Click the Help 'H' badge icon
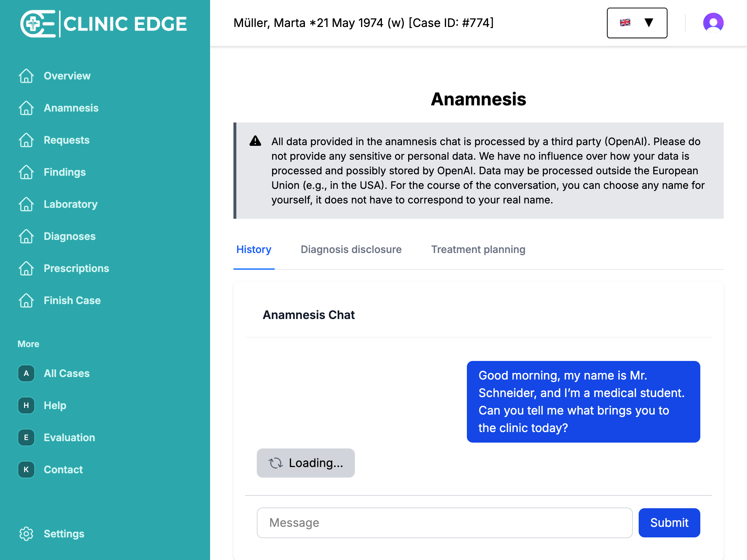 (26, 405)
